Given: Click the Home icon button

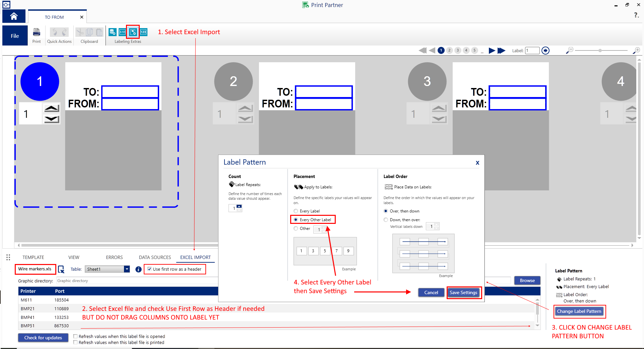Looking at the screenshot, I should tap(14, 16).
